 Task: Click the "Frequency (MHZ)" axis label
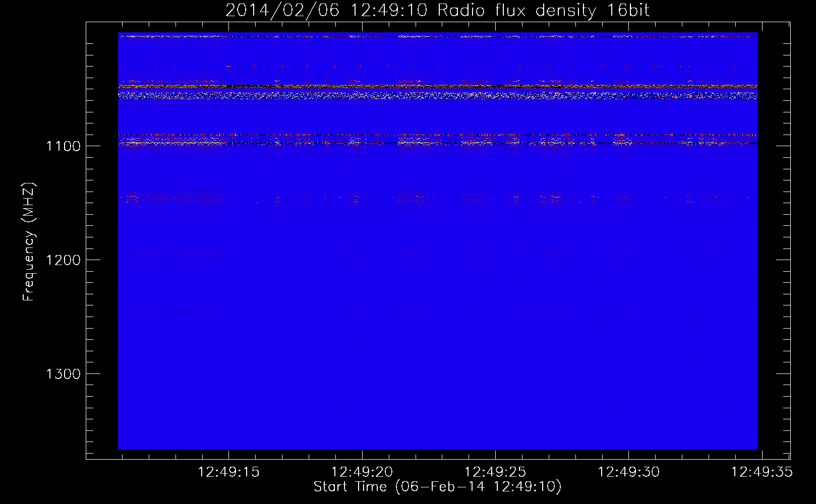coord(29,242)
